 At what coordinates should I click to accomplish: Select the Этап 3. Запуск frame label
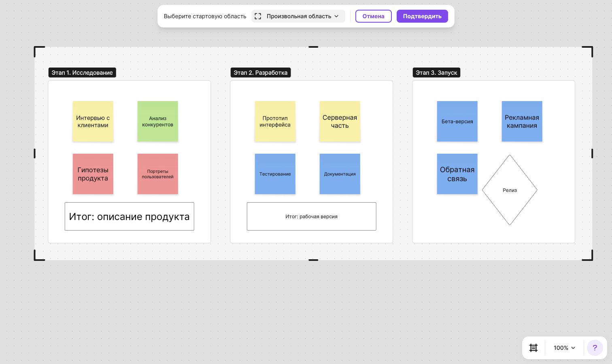pyautogui.click(x=436, y=72)
